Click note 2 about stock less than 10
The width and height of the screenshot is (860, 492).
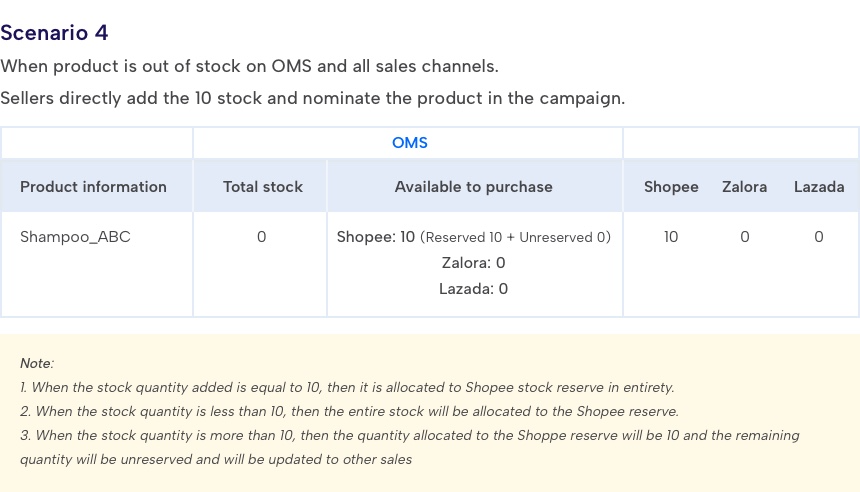[x=349, y=411]
